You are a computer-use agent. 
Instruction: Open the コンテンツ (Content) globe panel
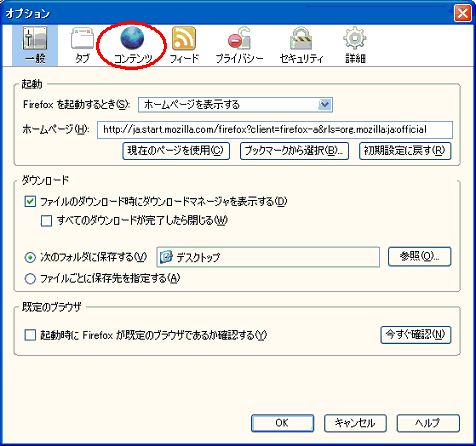[x=132, y=45]
